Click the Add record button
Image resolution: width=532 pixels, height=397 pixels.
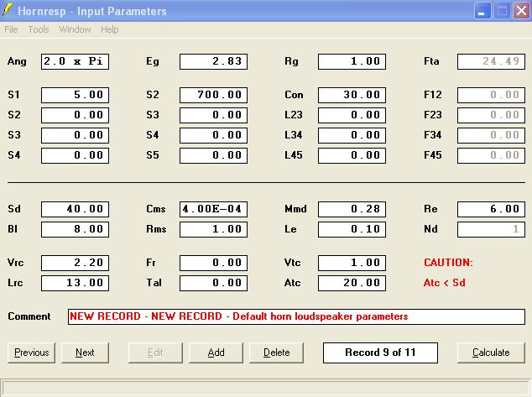click(216, 353)
